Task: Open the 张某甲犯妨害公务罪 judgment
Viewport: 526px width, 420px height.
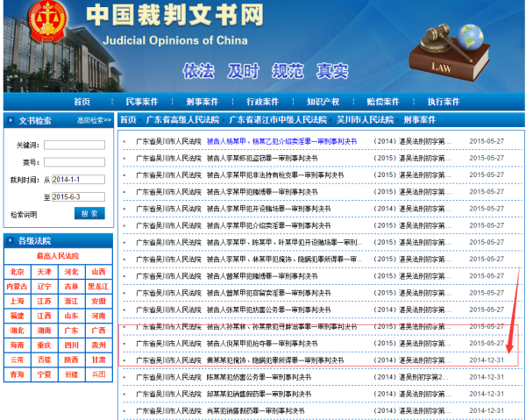Action: click(268, 310)
